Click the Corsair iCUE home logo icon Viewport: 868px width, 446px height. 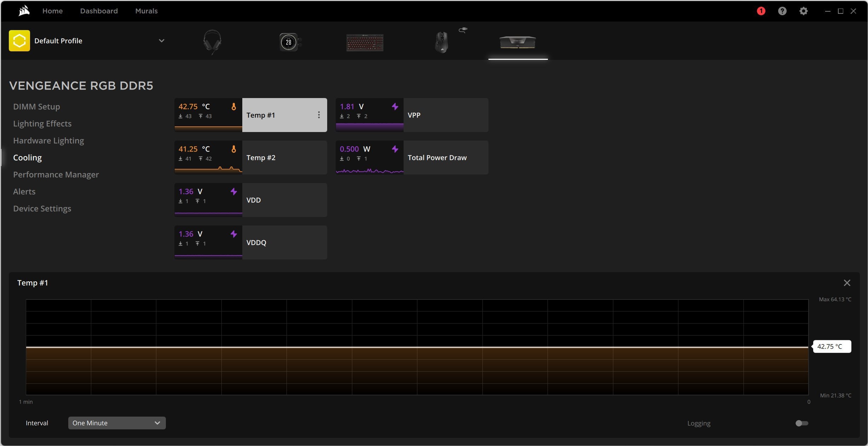point(23,10)
